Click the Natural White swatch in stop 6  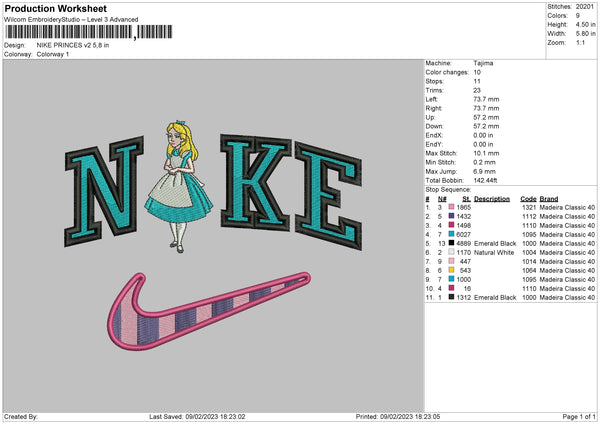(452, 252)
